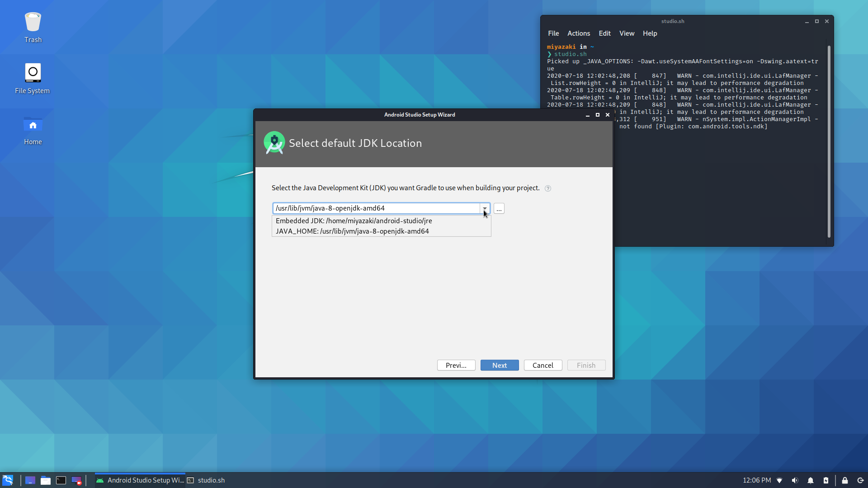Click the help question mark icon
The height and width of the screenshot is (488, 868).
[x=547, y=188]
